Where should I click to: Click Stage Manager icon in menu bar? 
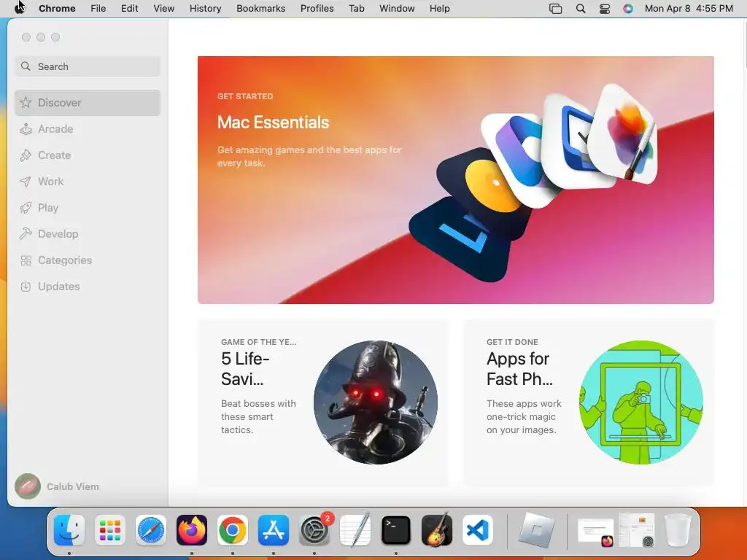coord(555,9)
